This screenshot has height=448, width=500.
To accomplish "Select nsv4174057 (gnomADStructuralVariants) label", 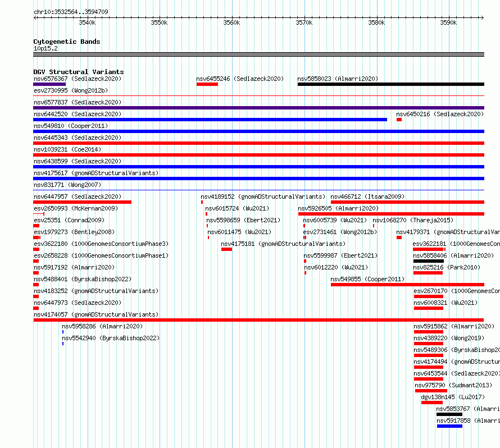I will [x=96, y=314].
